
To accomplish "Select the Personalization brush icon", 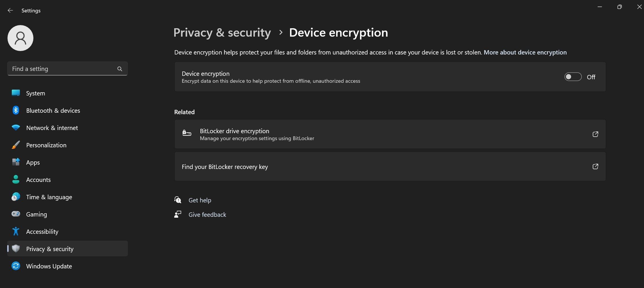I will tap(16, 145).
